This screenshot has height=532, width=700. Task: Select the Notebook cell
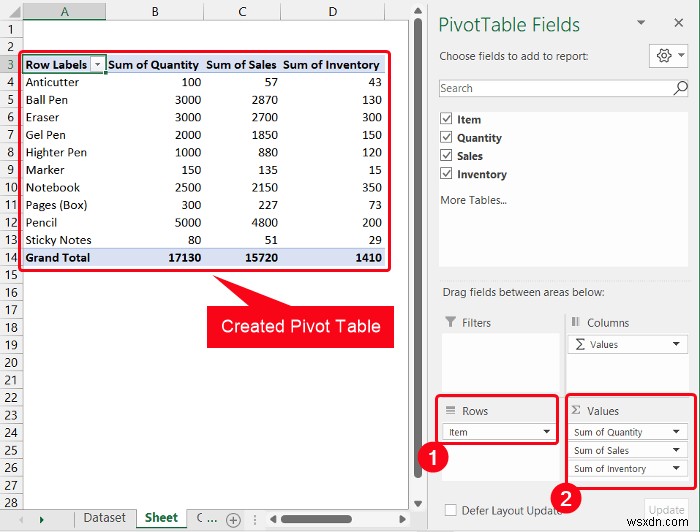coord(64,187)
